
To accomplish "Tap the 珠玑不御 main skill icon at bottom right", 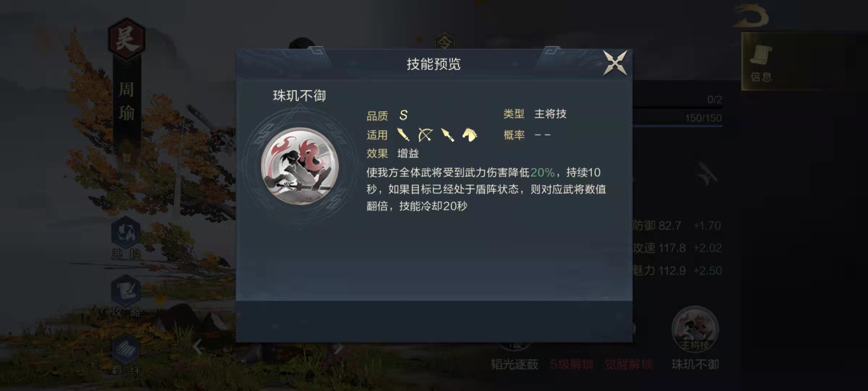I will click(695, 329).
